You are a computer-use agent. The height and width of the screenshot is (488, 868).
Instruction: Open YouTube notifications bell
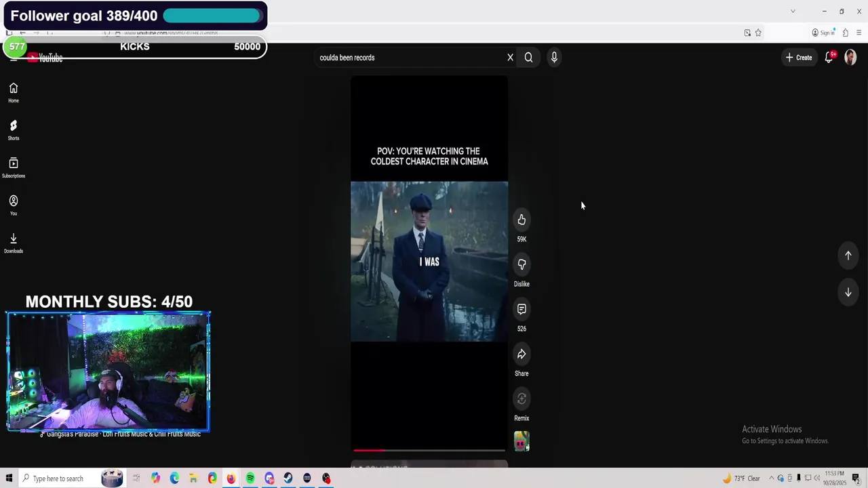pyautogui.click(x=829, y=58)
